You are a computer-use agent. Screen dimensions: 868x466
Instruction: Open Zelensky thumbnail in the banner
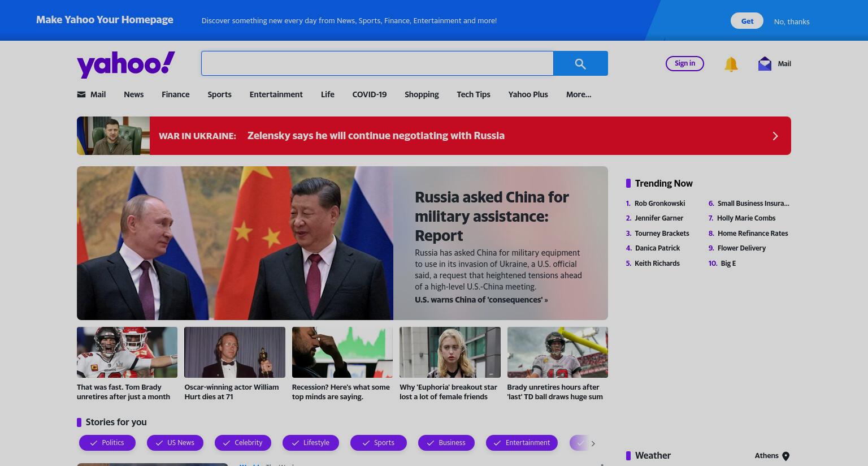[113, 136]
